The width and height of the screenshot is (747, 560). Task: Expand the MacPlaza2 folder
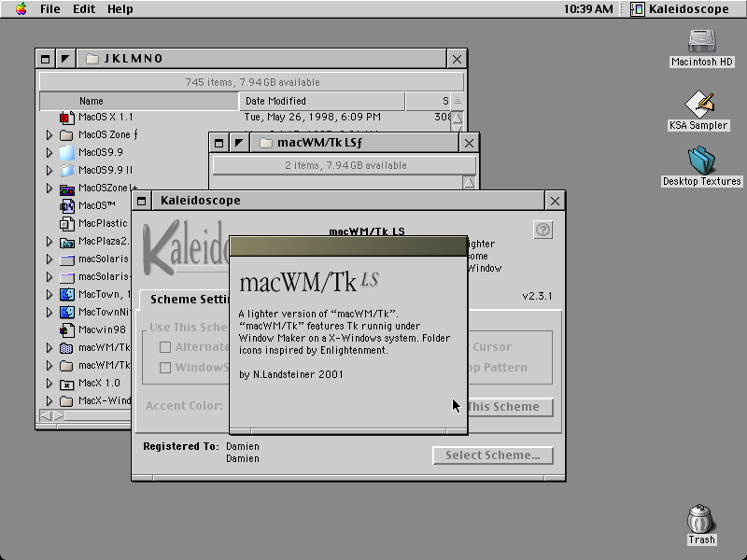point(49,242)
